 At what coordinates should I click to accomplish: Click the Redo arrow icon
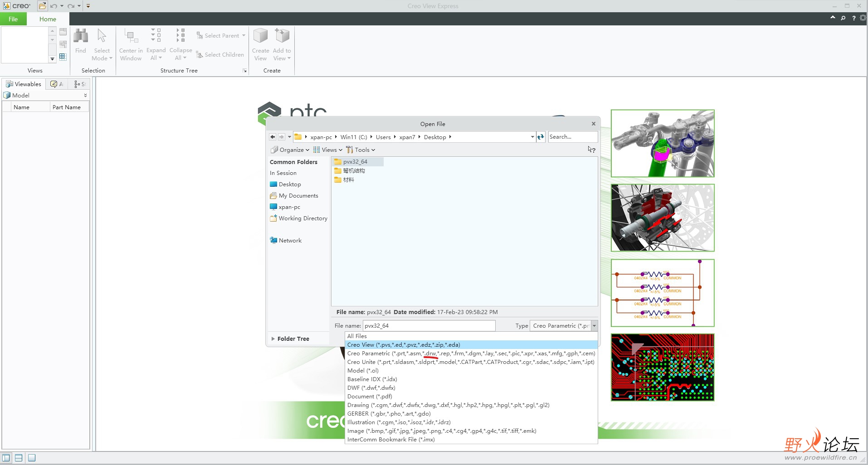(71, 6)
